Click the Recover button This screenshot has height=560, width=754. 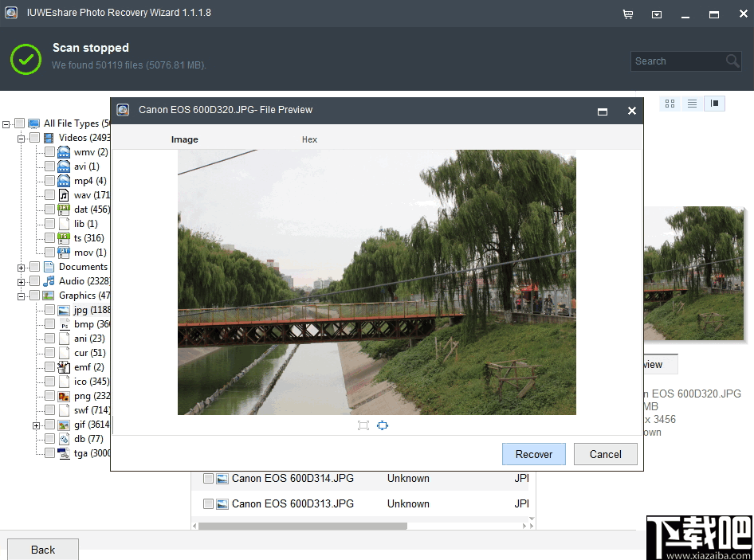coord(533,453)
